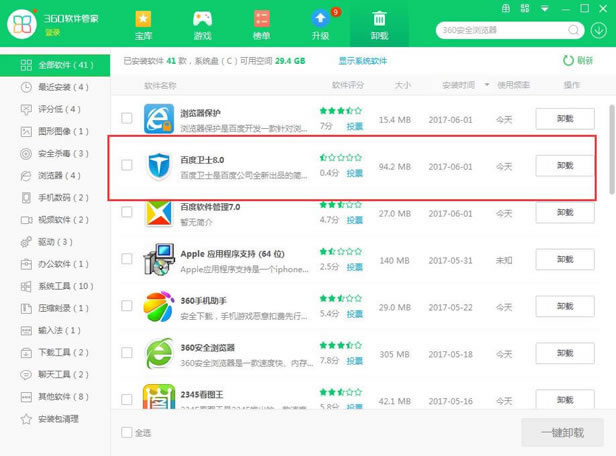This screenshot has width=616, height=456.
Task: Click 投票 link for 360手机助手
Action: coord(354,314)
